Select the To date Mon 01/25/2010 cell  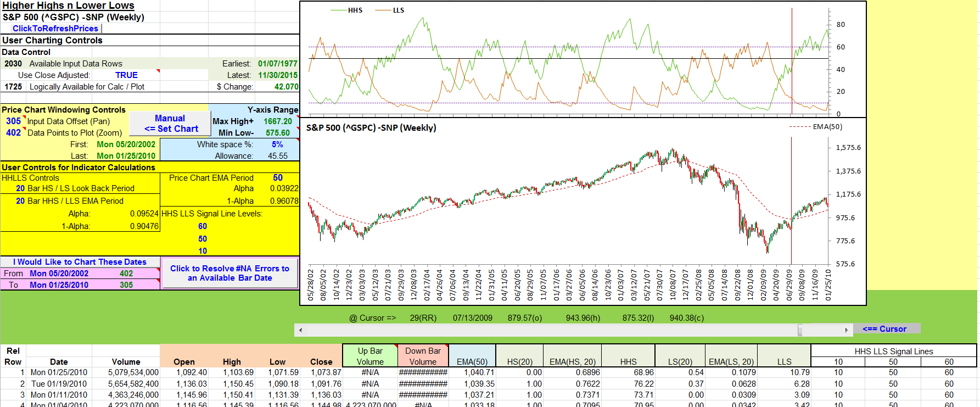click(x=59, y=285)
